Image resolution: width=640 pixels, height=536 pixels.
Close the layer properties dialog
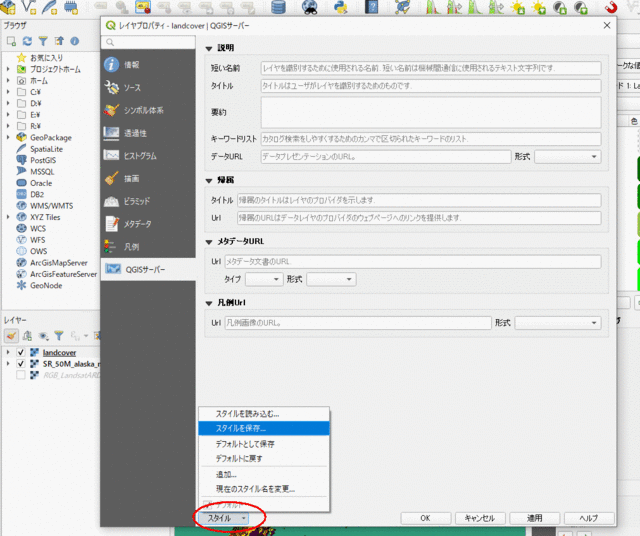pos(607,25)
